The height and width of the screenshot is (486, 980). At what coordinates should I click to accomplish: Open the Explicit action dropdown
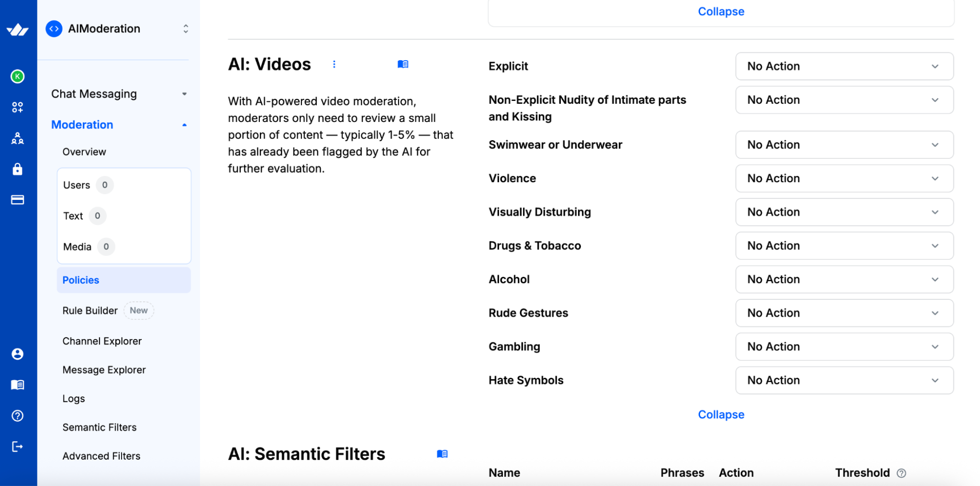[x=844, y=66]
